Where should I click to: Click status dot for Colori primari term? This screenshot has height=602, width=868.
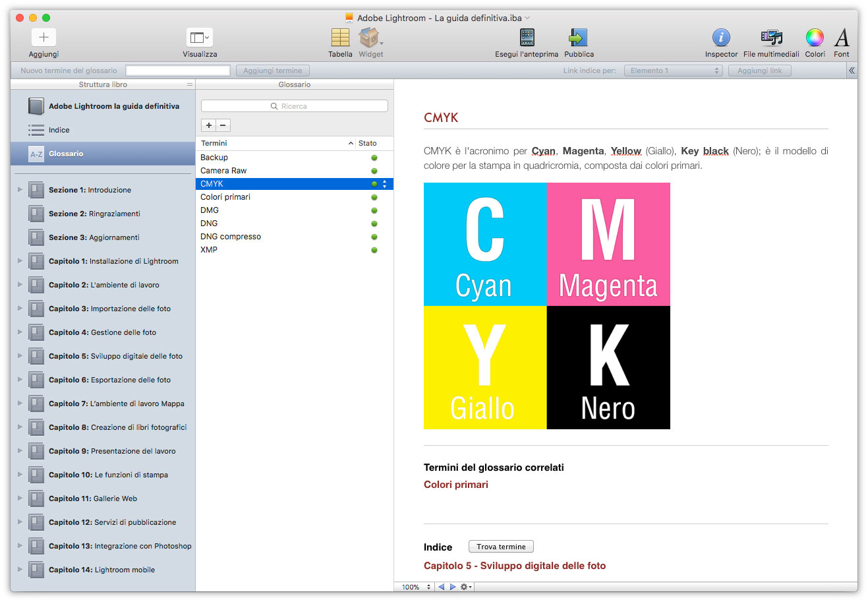point(374,197)
